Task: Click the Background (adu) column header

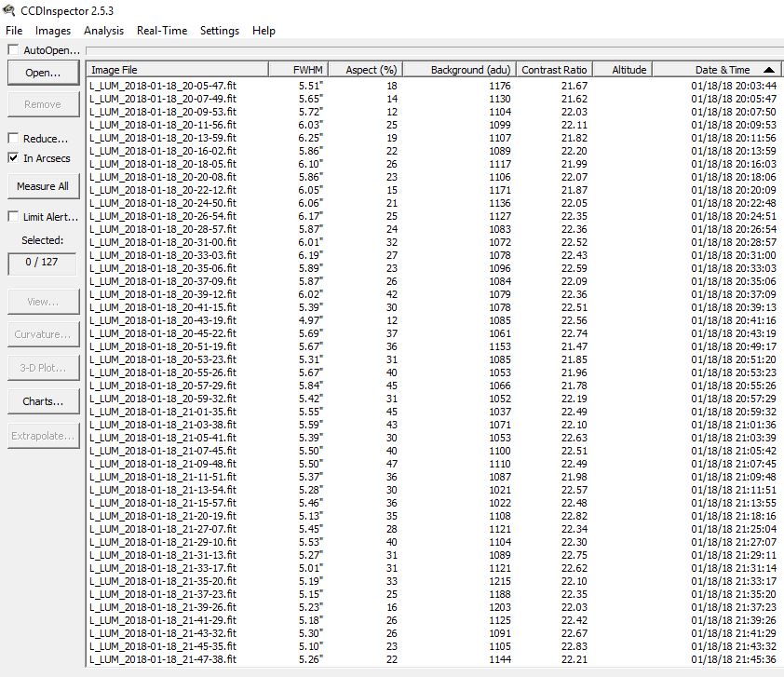Action: pos(458,70)
